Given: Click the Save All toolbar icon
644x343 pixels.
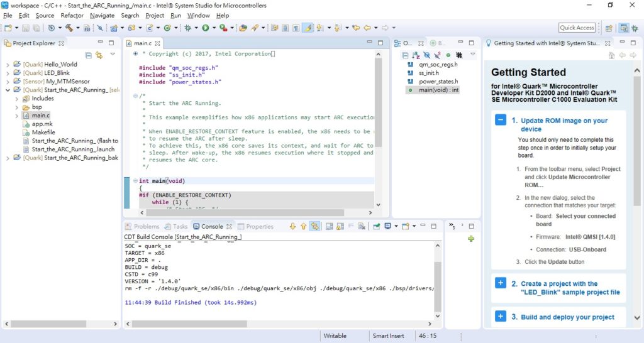Looking at the screenshot, I should point(36,28).
